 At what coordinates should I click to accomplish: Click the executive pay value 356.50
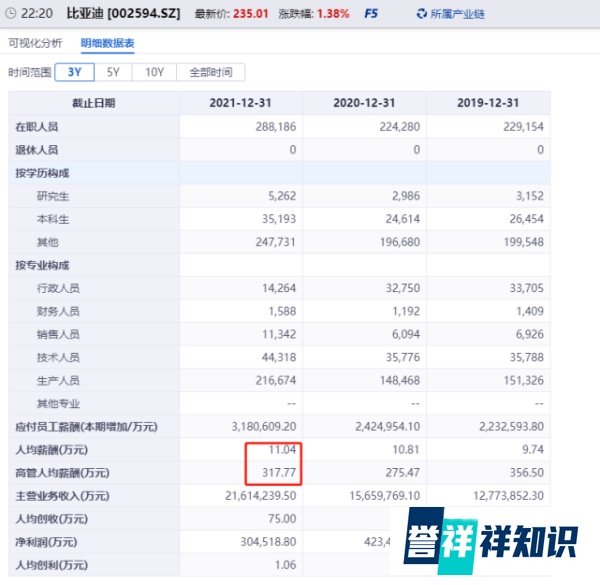tap(527, 473)
